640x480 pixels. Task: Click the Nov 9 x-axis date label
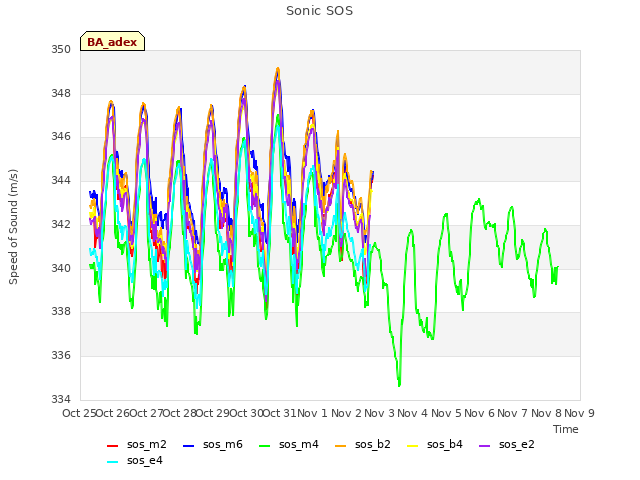(580, 413)
